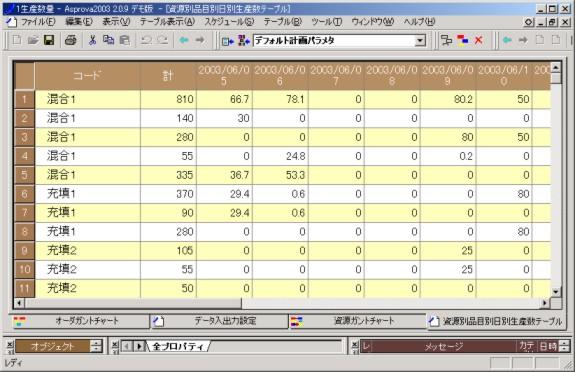Viewport: 575px width, 372px height.
Task: Click the 日時 column header in message panel
Action: pos(548,346)
